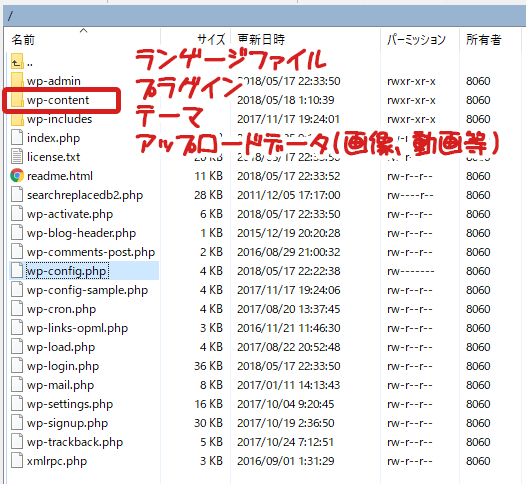This screenshot has width=526, height=484.
Task: Sort by the 所有者 column header
Action: coord(483,40)
